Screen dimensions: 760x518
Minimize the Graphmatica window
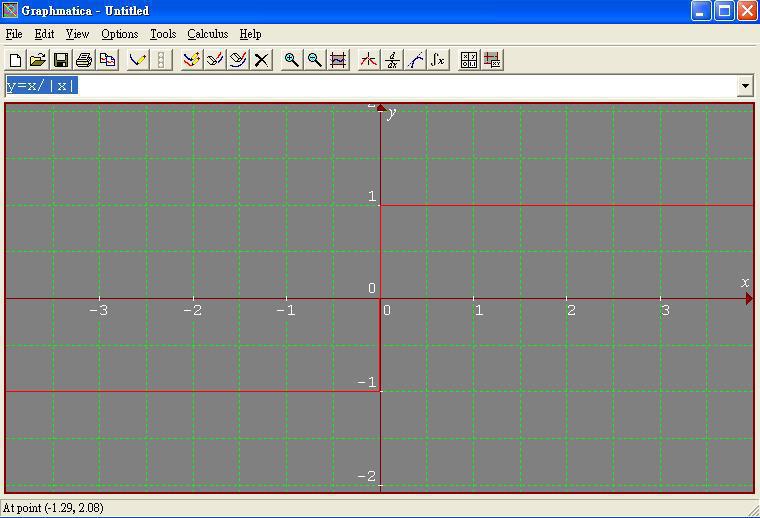pyautogui.click(x=701, y=11)
